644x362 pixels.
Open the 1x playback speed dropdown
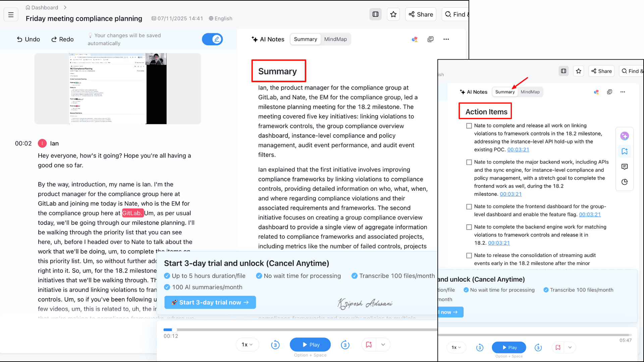[247, 345]
